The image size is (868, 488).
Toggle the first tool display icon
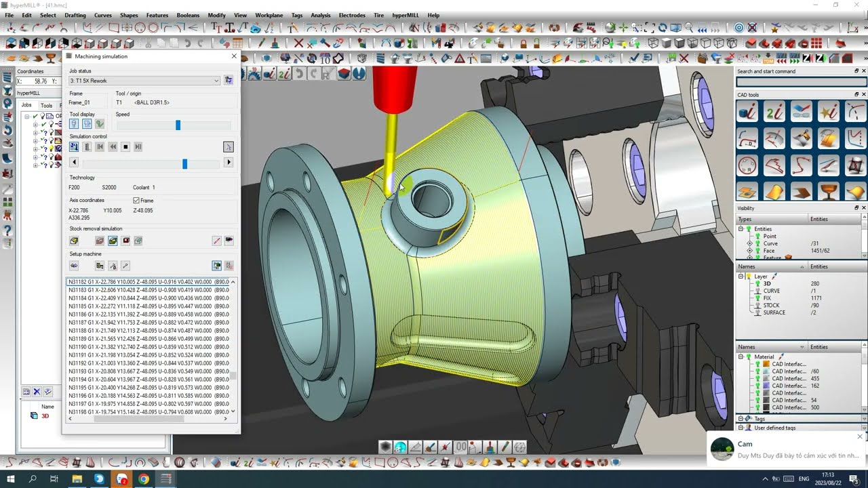74,124
